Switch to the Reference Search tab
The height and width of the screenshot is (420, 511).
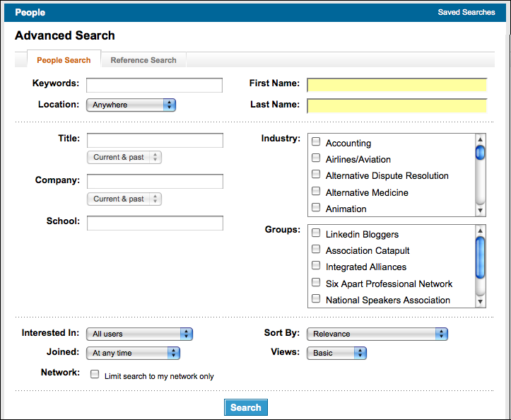point(143,60)
